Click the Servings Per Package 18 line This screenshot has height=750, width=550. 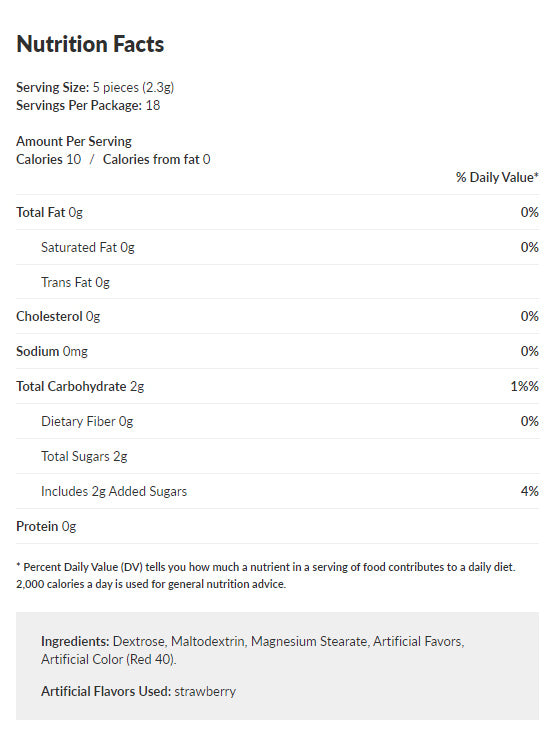coord(88,105)
